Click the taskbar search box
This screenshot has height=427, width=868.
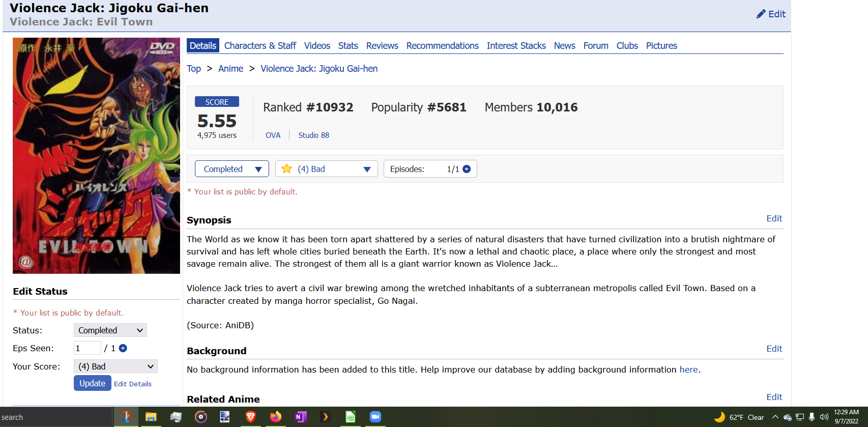(56, 417)
